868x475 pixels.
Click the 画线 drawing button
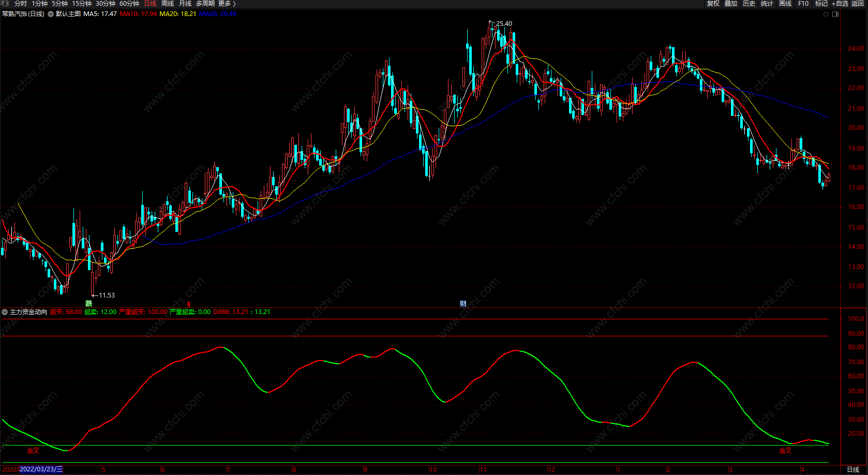785,4
